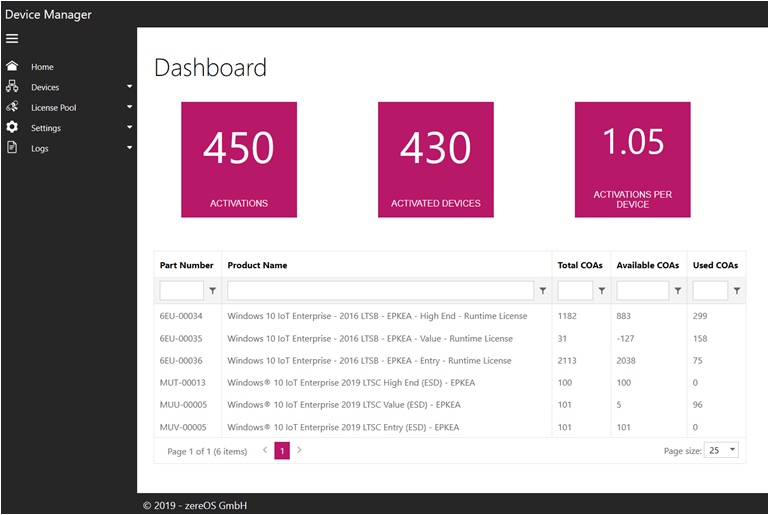Expand the Logs submenu arrow
This screenshot has width=769, height=515.
pos(129,147)
